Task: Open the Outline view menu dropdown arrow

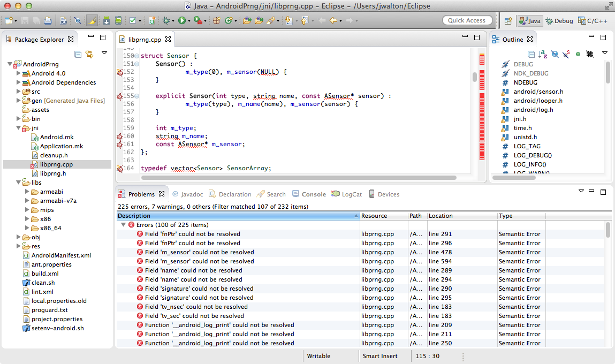Action: [x=604, y=53]
